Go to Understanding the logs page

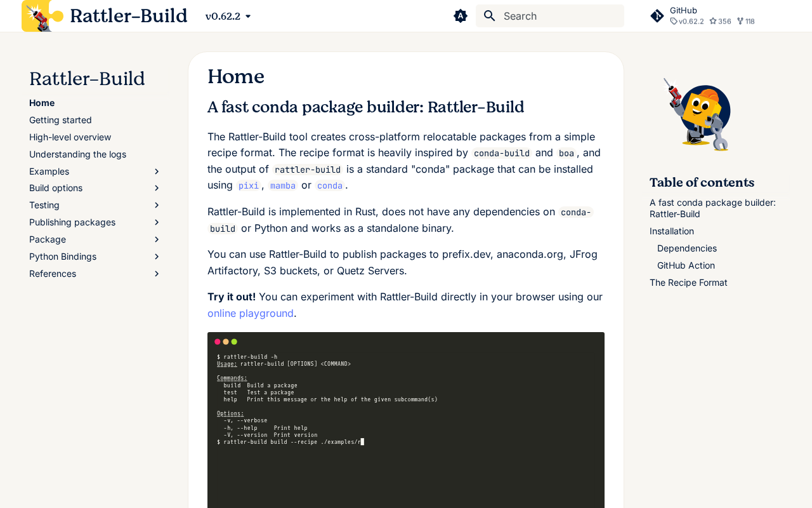(77, 154)
